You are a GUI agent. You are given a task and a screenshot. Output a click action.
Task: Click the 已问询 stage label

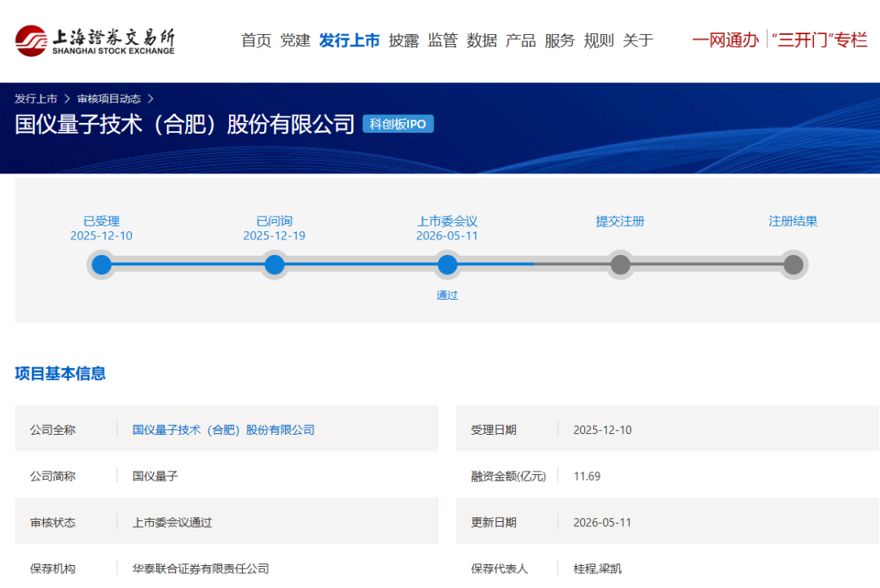click(x=275, y=221)
